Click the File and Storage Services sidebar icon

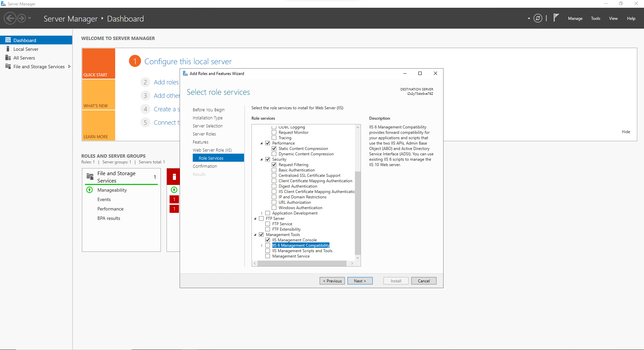(x=8, y=66)
